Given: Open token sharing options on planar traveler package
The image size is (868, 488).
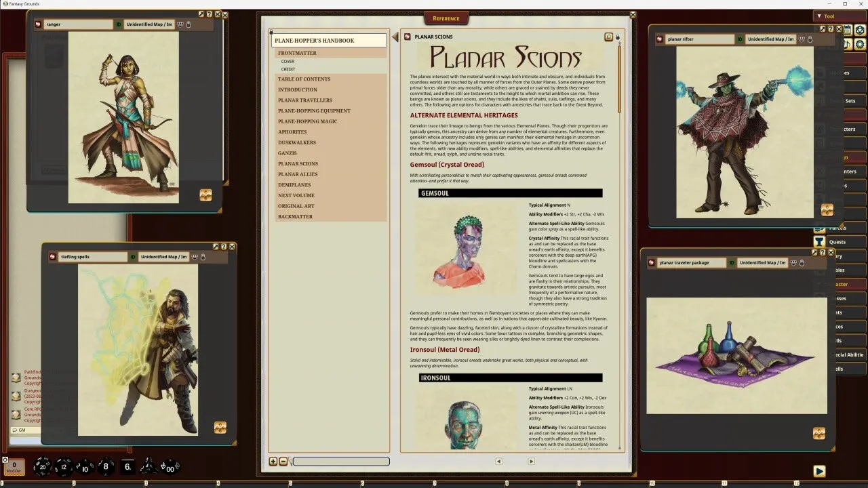Looking at the screenshot, I should pyautogui.click(x=793, y=262).
